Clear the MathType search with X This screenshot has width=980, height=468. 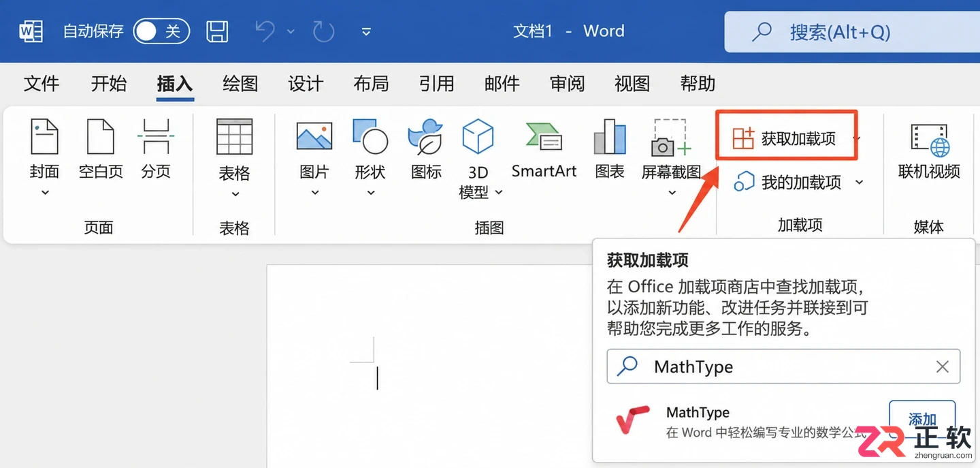943,366
